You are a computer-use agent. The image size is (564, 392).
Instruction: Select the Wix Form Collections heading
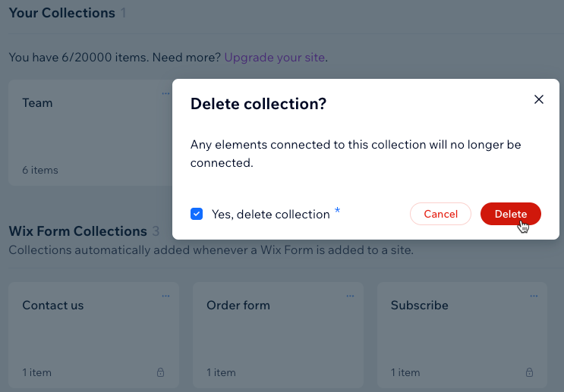pyautogui.click(x=77, y=231)
